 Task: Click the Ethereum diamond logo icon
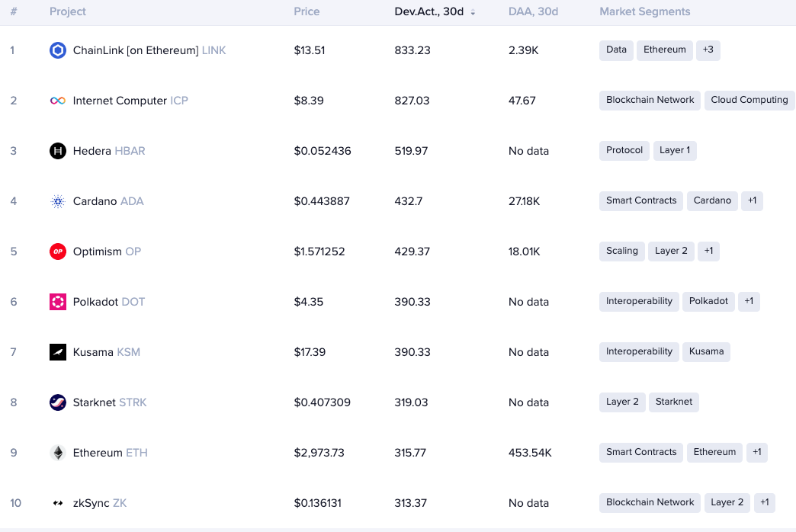58,452
